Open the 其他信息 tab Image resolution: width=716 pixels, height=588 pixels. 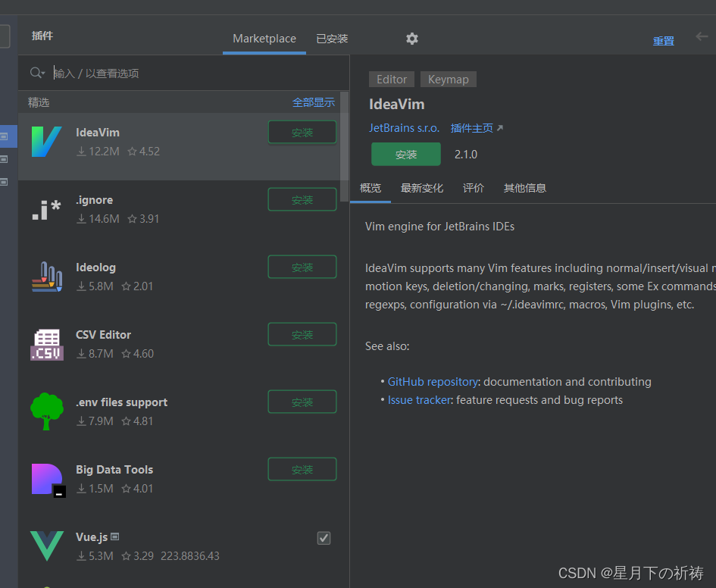[524, 188]
